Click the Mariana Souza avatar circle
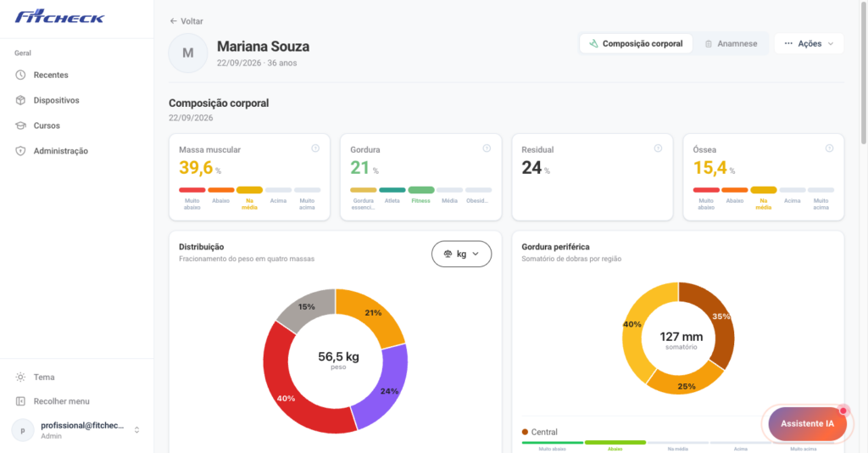Screen dimensions: 868x453 coord(188,53)
